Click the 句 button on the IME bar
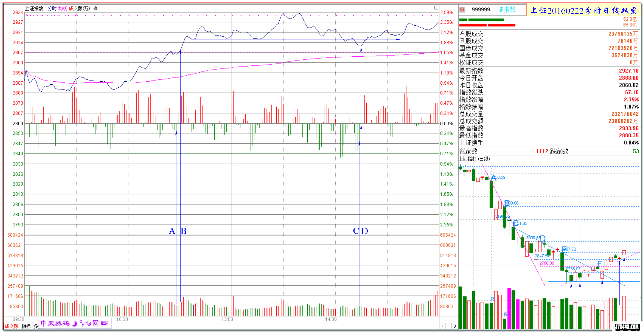Viewport: 644px width, 333px height. 88,323
